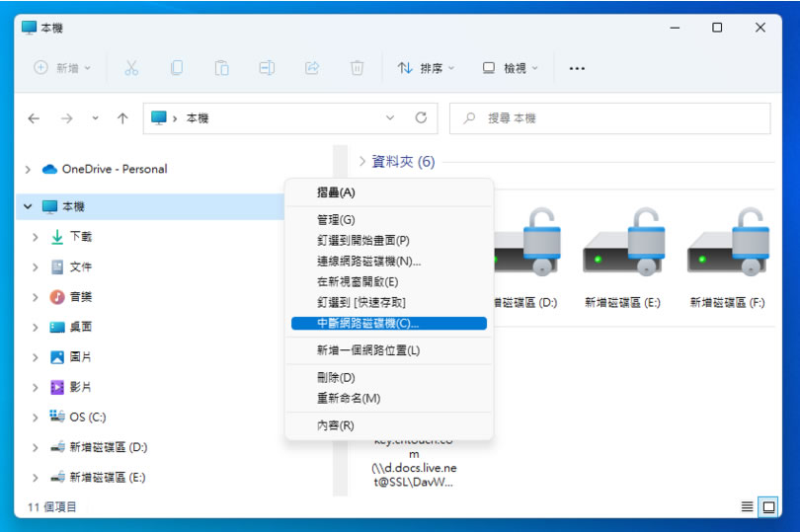800x532 pixels.
Task: Click the Rename icon in toolbar
Action: point(267,68)
